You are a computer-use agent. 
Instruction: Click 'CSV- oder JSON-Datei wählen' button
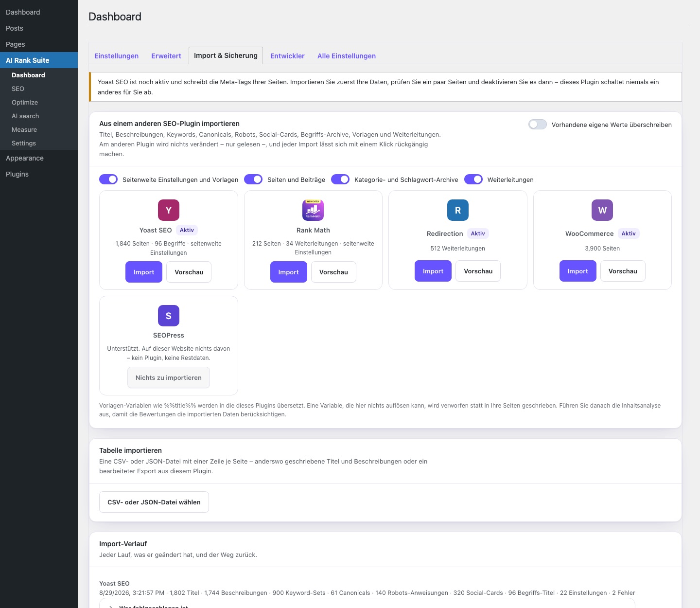154,502
